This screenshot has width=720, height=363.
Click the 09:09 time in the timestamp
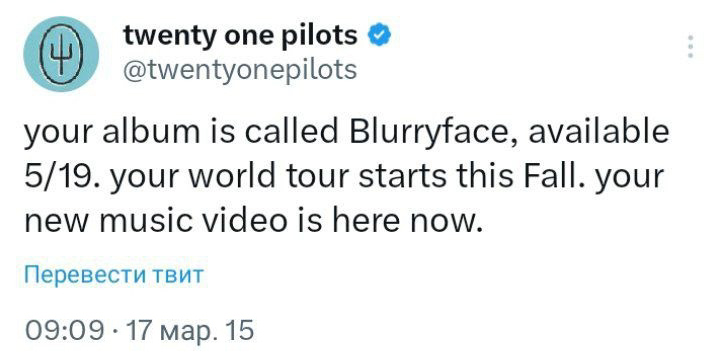65,331
